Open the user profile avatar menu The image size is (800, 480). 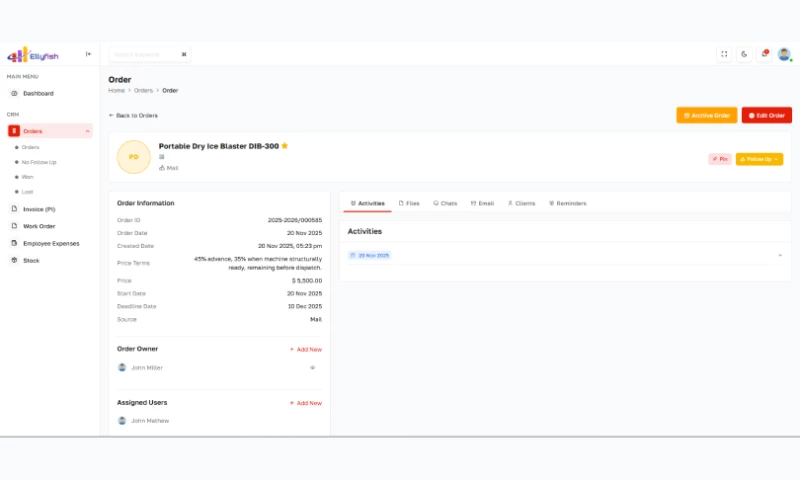784,54
